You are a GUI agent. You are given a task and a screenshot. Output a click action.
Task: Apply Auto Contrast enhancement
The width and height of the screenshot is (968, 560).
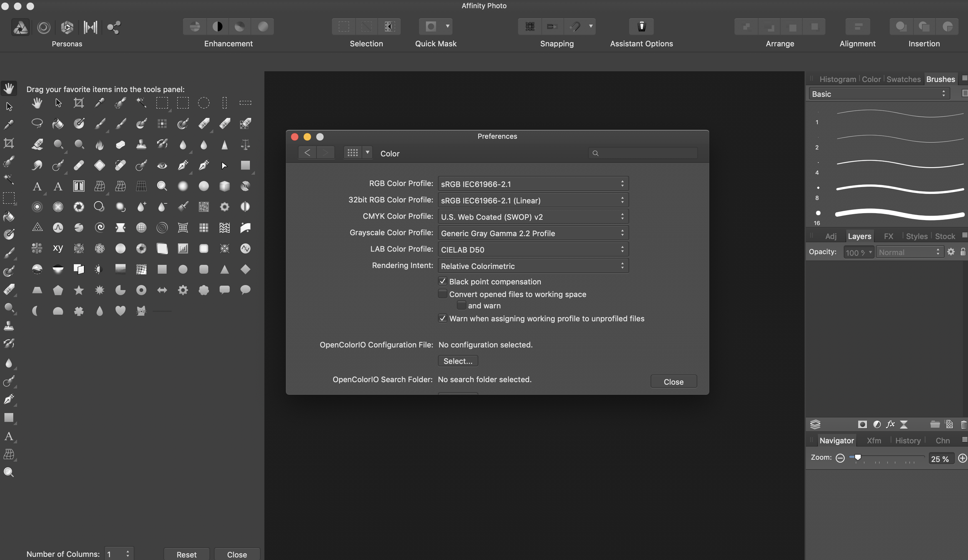217,26
